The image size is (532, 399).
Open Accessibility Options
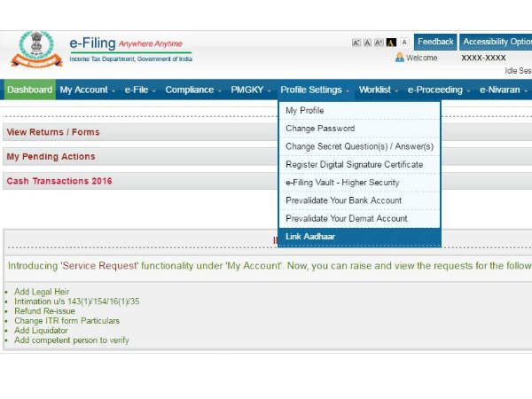[497, 42]
